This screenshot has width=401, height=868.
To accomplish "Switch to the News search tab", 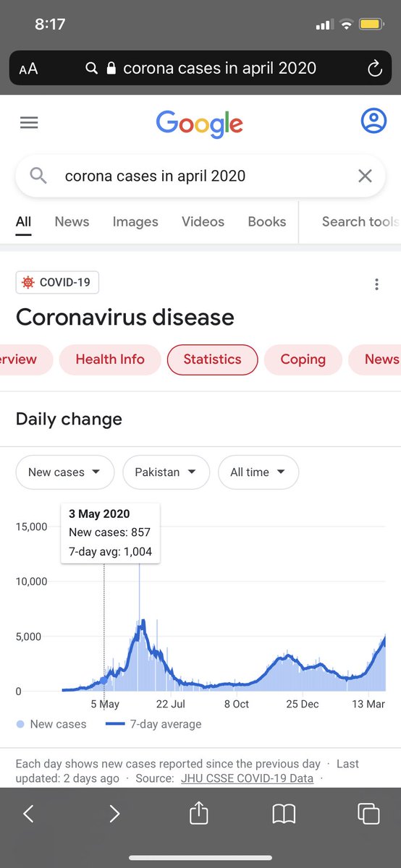I will [x=72, y=222].
